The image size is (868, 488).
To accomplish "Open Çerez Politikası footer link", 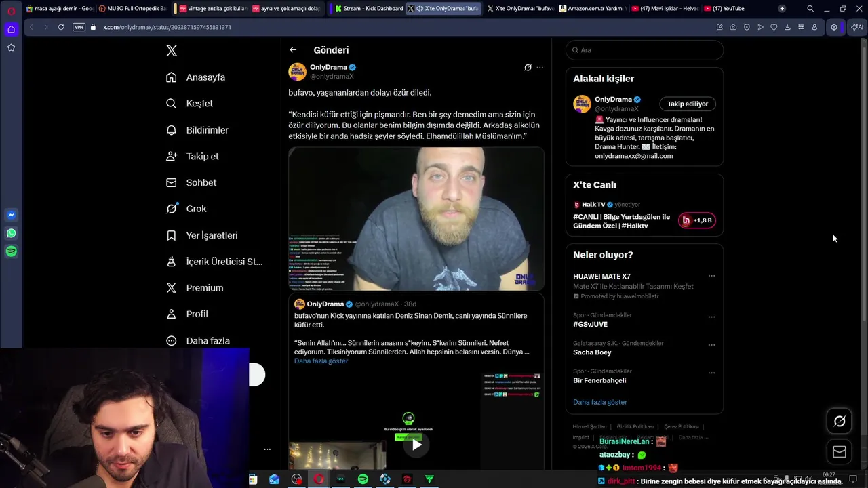I will [x=681, y=427].
